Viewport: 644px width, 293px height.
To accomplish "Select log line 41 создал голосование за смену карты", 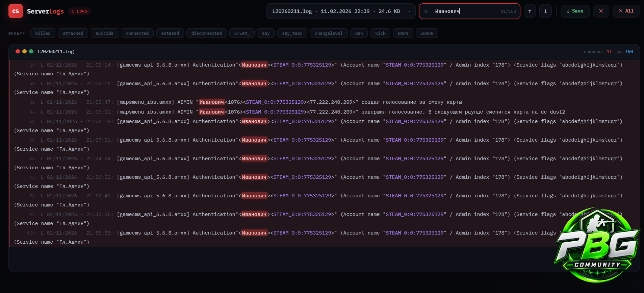I will pyautogui.click(x=324, y=102).
